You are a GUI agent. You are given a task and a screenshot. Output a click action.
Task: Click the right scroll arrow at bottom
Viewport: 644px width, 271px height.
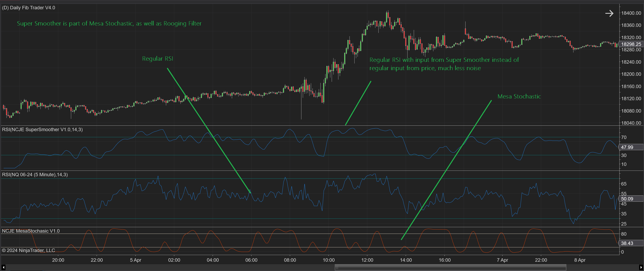641,268
